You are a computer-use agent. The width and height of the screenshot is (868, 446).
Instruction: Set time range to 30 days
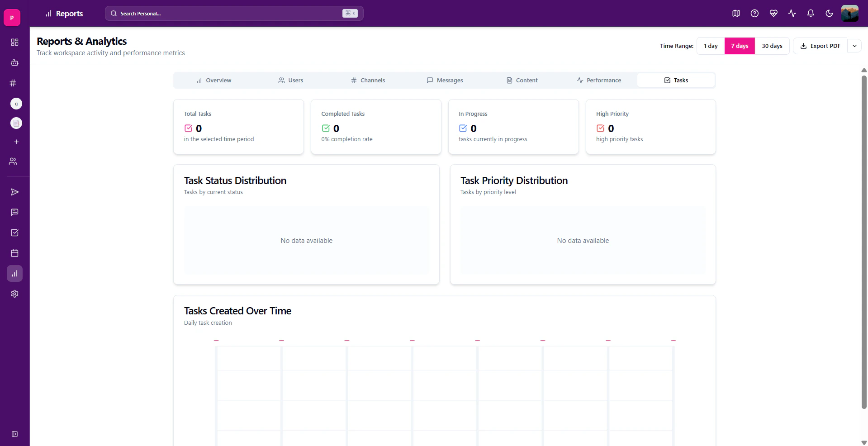click(772, 46)
